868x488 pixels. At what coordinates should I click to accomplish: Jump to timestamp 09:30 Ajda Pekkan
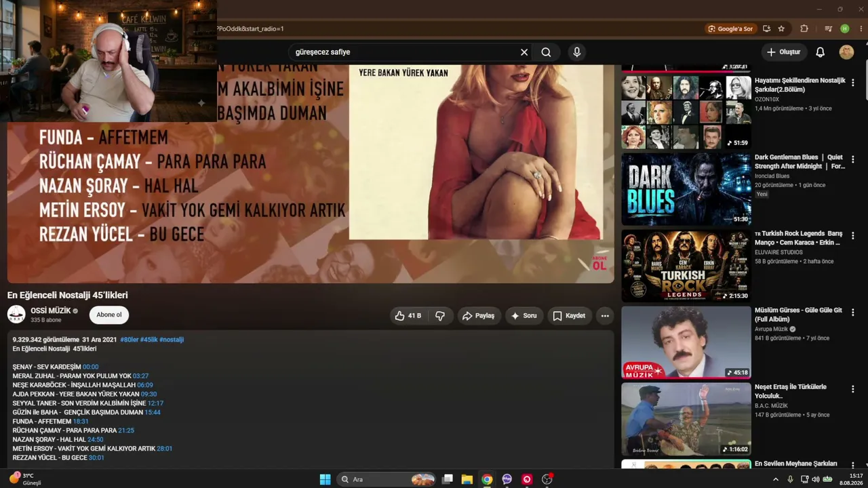(x=149, y=394)
